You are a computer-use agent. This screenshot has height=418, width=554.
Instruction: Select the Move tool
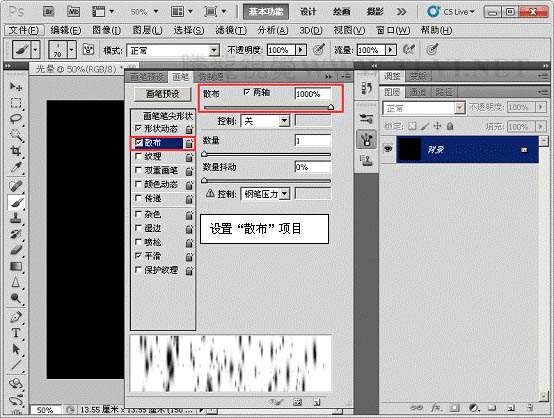tap(16, 87)
